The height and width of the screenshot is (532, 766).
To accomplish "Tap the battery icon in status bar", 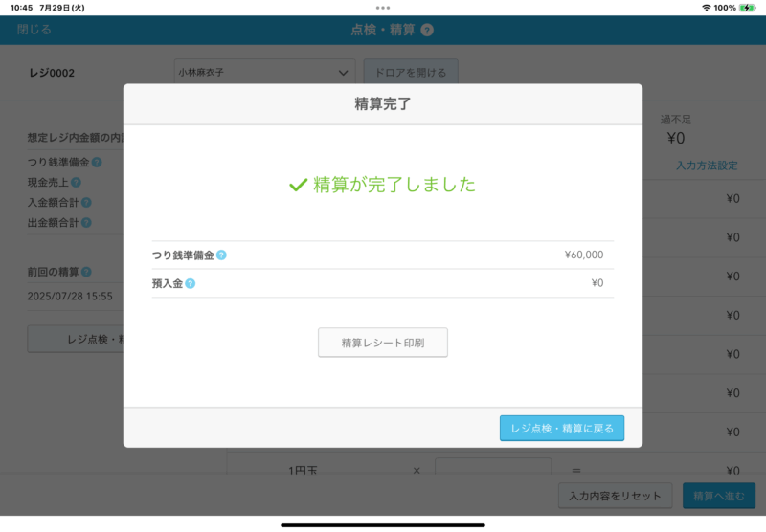I will click(x=747, y=8).
